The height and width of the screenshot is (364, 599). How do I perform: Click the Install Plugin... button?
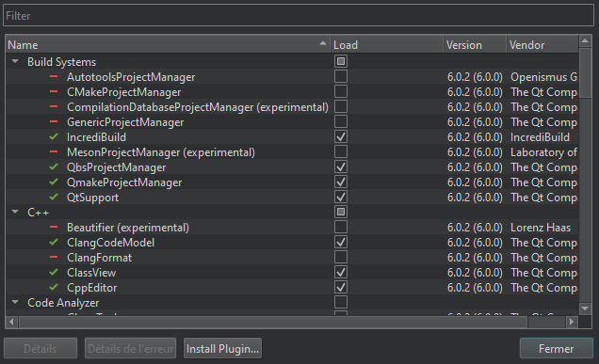(222, 348)
